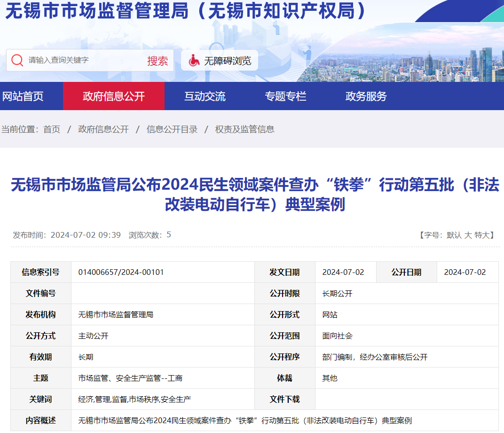Click the red magnifier search icon

17,60
